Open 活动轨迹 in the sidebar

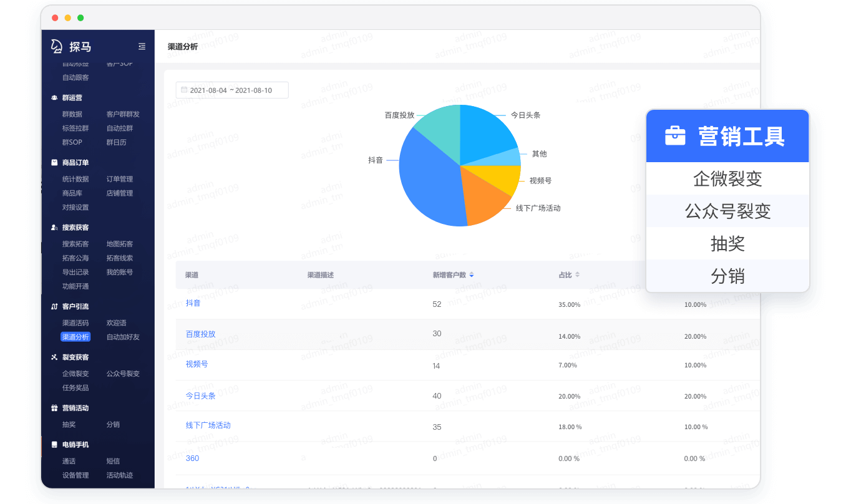tap(120, 475)
